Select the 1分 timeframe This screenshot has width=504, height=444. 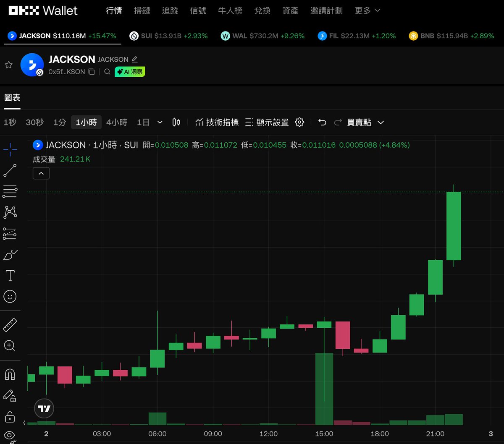[x=60, y=122]
